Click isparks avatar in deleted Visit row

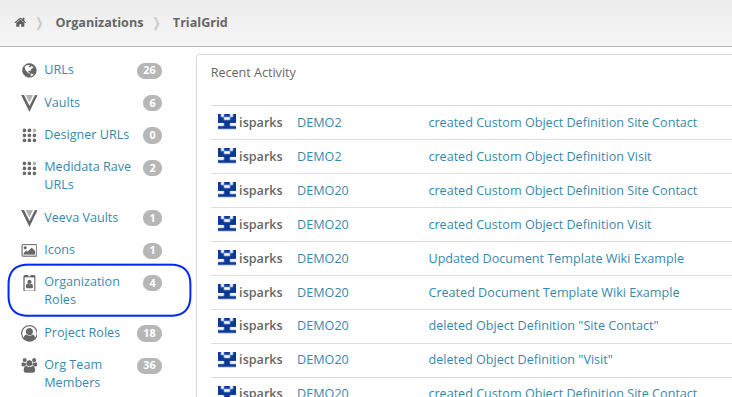point(227,359)
